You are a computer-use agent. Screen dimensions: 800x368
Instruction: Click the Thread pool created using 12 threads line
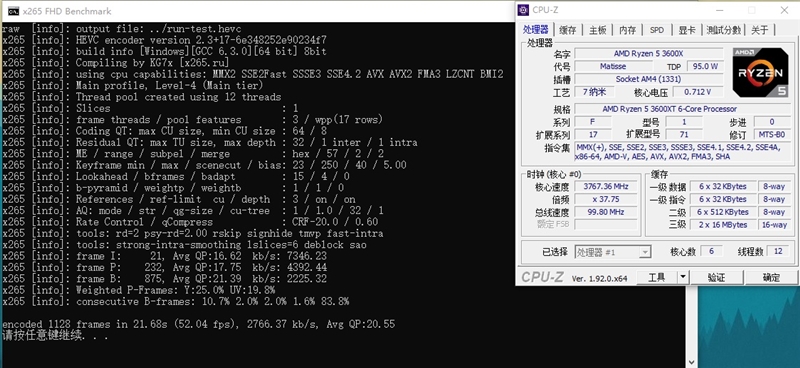[x=141, y=97]
